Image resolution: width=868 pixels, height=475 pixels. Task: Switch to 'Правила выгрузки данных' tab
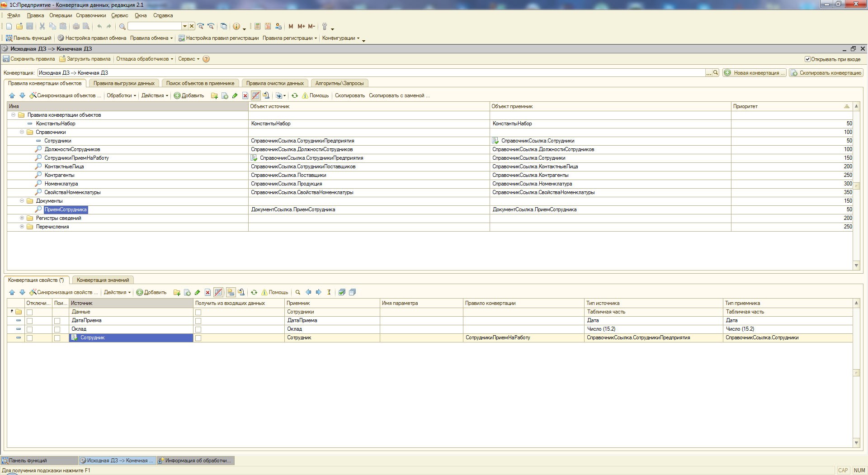(x=124, y=83)
